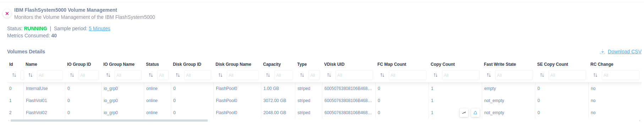Focus the Disk Group ID filter field
This screenshot has width=644, height=128.
click(x=198, y=75)
